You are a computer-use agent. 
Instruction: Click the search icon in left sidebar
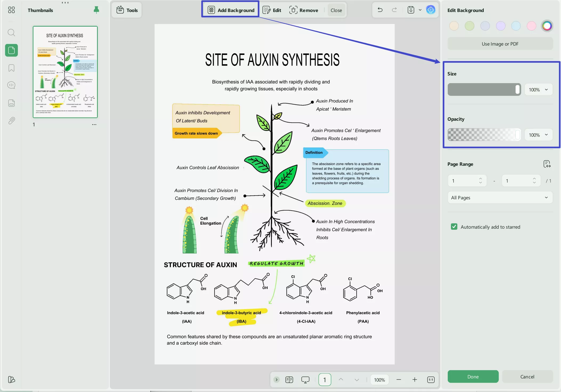(x=11, y=33)
